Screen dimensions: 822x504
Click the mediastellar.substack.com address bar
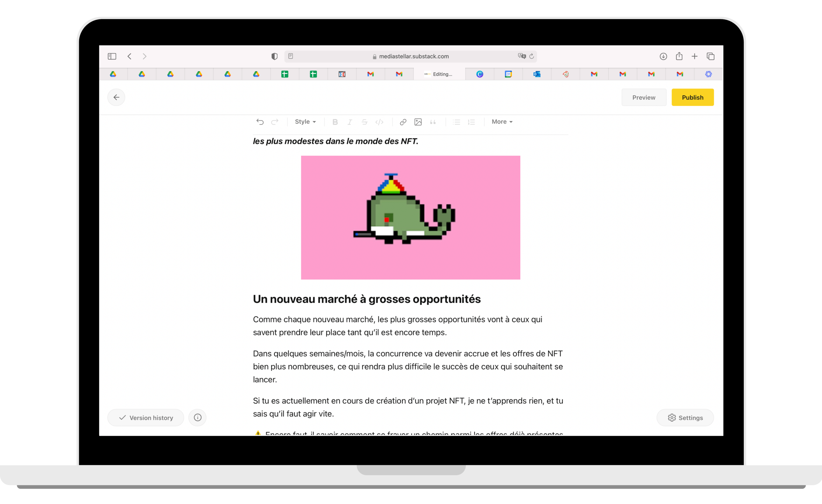[x=410, y=56]
